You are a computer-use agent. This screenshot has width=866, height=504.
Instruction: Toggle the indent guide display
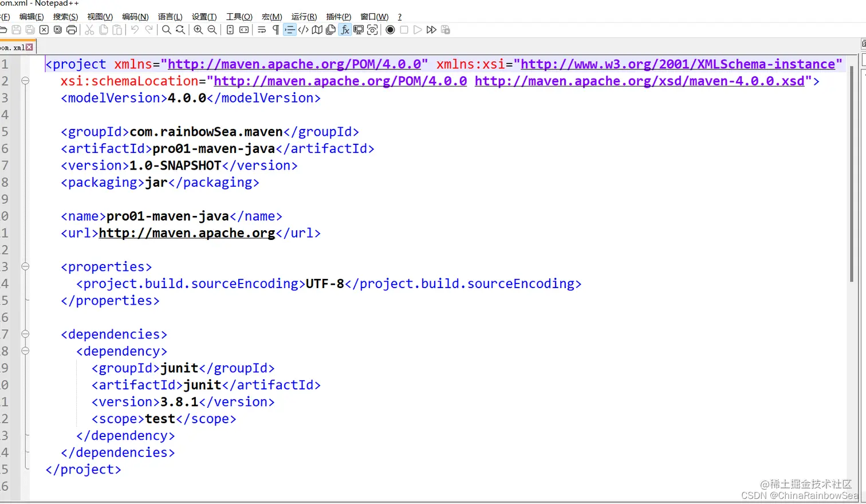(290, 30)
